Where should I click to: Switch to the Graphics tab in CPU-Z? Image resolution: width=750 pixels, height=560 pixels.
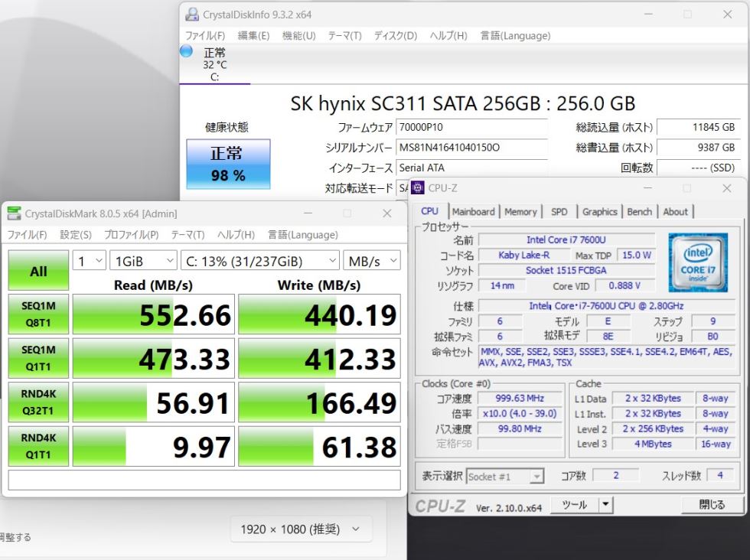(x=599, y=211)
